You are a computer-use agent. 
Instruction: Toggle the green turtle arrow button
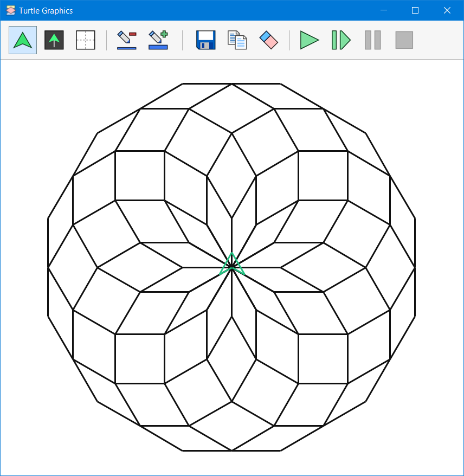pos(23,40)
